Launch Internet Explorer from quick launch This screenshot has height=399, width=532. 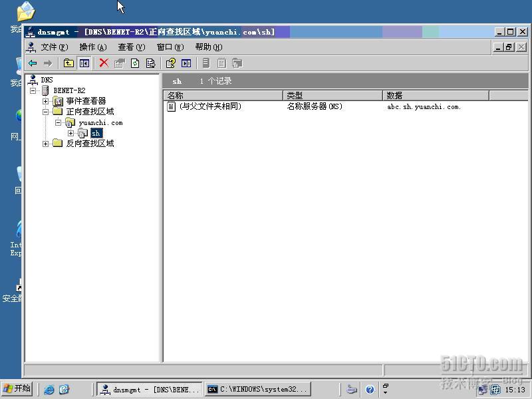pyautogui.click(x=49, y=389)
